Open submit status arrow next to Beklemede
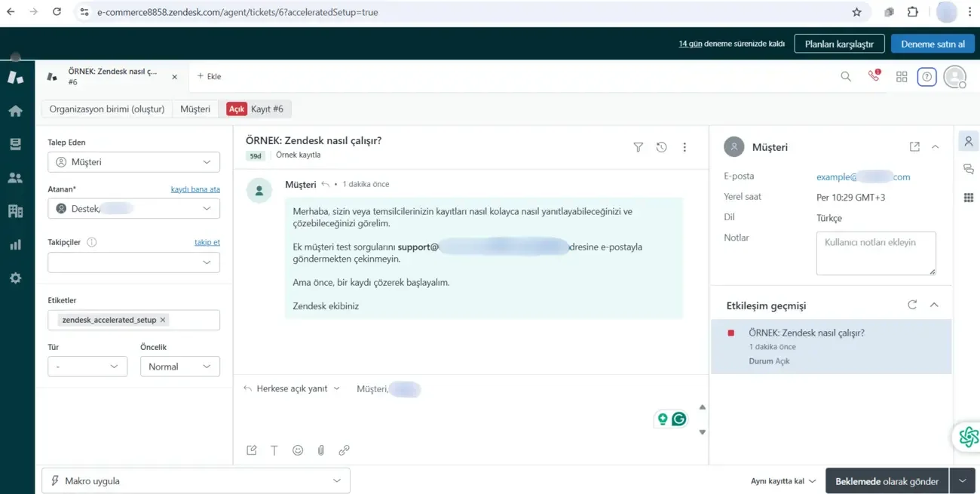The height and width of the screenshot is (494, 980). (x=962, y=481)
